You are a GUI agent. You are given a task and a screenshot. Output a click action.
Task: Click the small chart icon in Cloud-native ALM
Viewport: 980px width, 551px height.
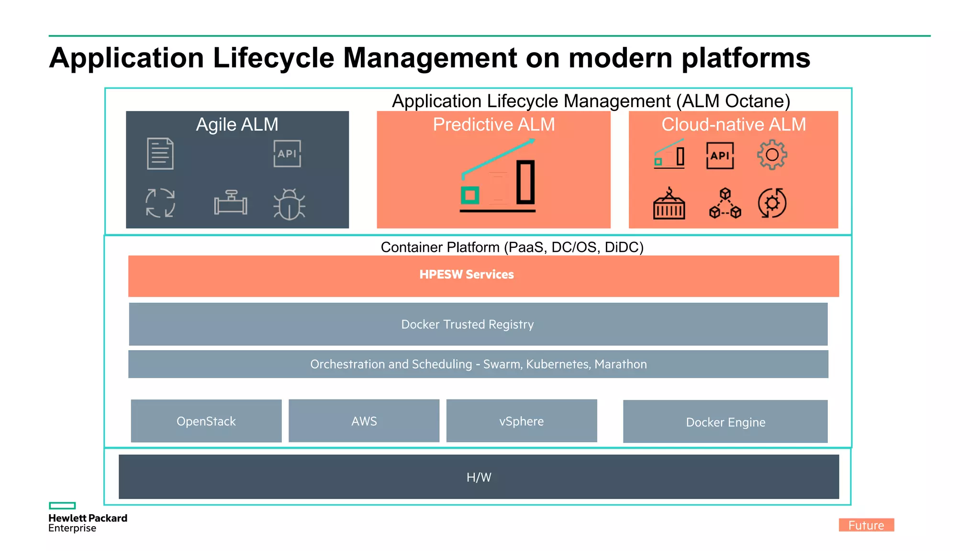pos(669,154)
